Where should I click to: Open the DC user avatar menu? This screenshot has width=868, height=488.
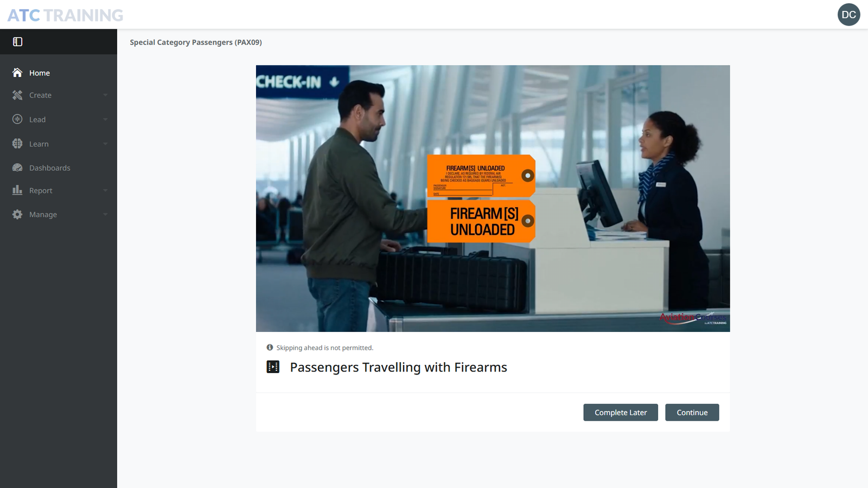click(x=848, y=15)
